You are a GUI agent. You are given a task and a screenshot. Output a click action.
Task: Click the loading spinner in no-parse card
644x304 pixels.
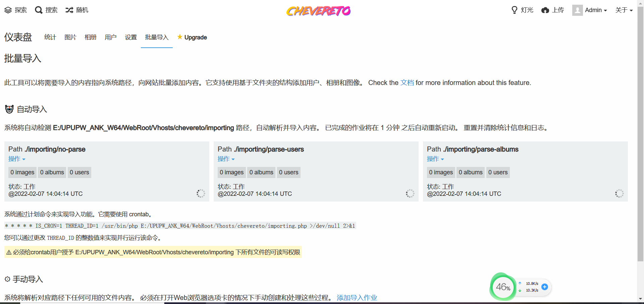point(201,193)
